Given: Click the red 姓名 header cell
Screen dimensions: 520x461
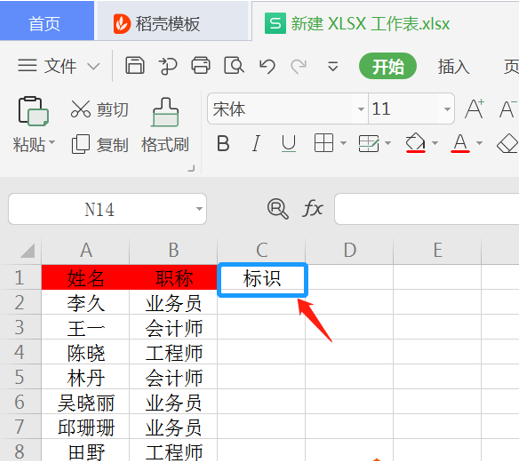Looking at the screenshot, I should tap(86, 277).
